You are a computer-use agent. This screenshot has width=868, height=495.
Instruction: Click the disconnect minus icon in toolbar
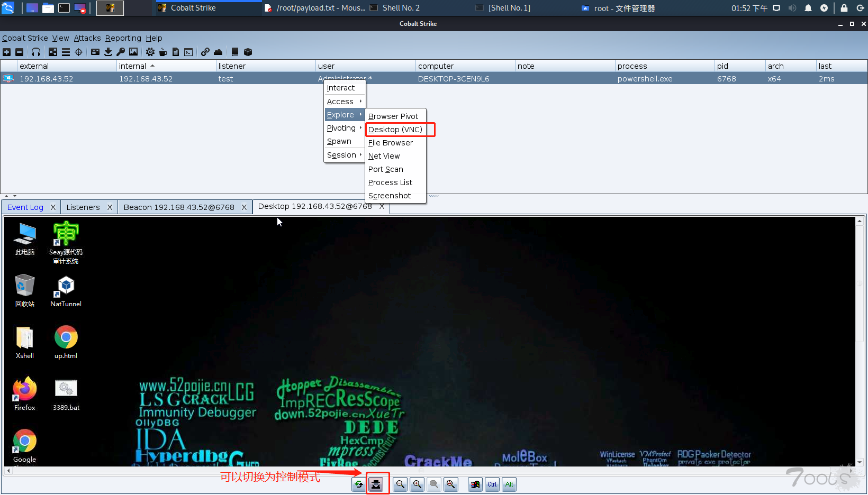(19, 52)
